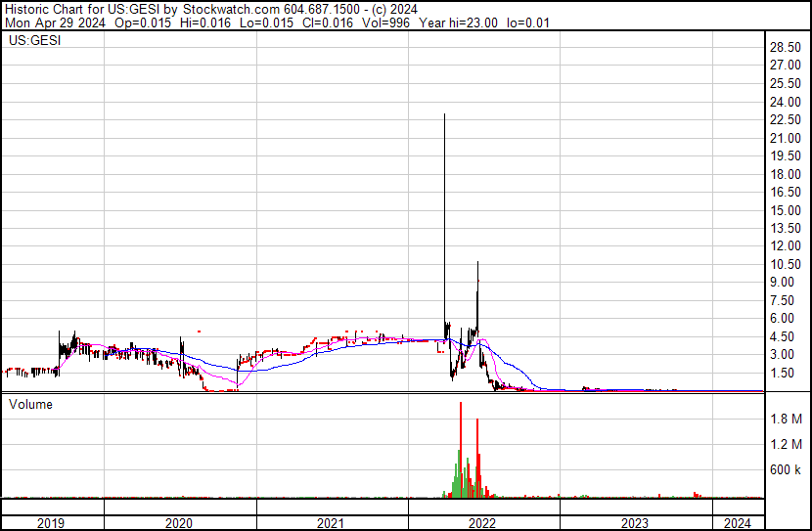Click the chart title text with Stockwatch.com
The image size is (812, 531).
(211, 10)
